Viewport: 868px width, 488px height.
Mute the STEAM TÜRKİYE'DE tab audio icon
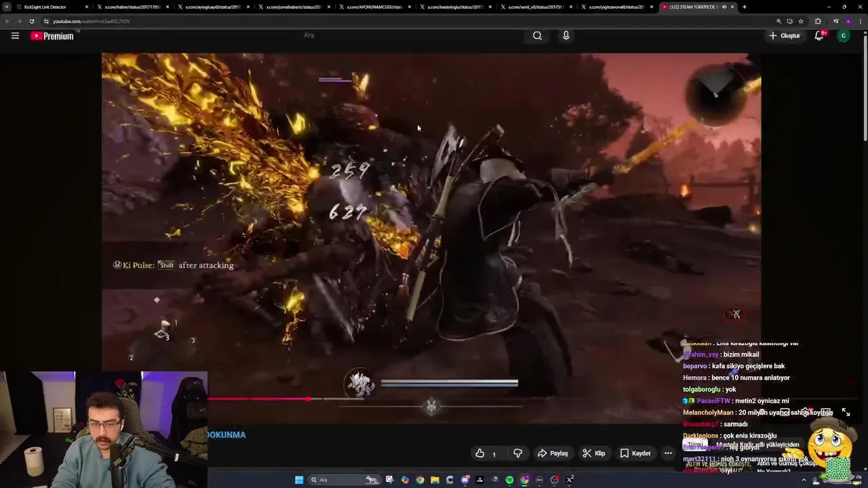click(724, 7)
